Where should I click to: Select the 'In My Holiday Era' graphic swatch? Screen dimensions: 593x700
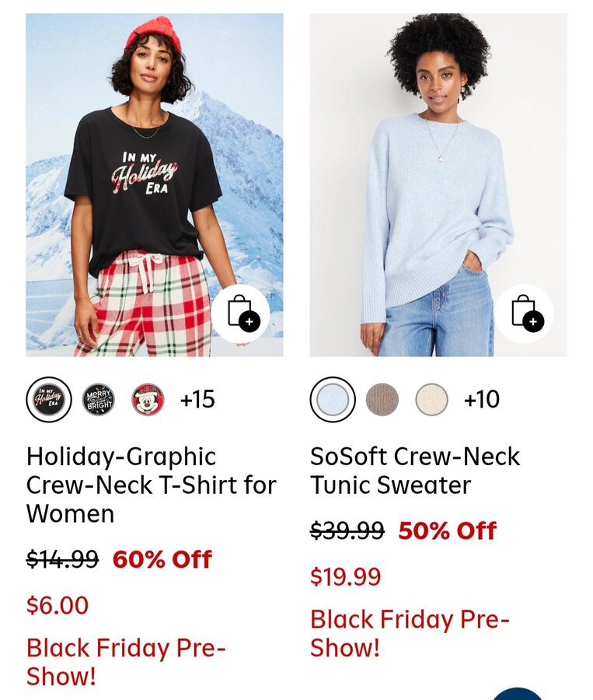[x=49, y=399]
